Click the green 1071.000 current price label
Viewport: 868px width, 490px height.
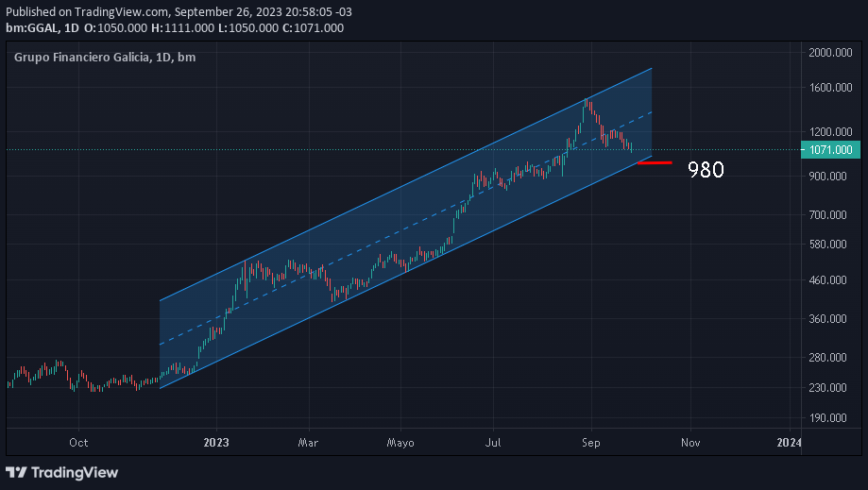pyautogui.click(x=829, y=149)
